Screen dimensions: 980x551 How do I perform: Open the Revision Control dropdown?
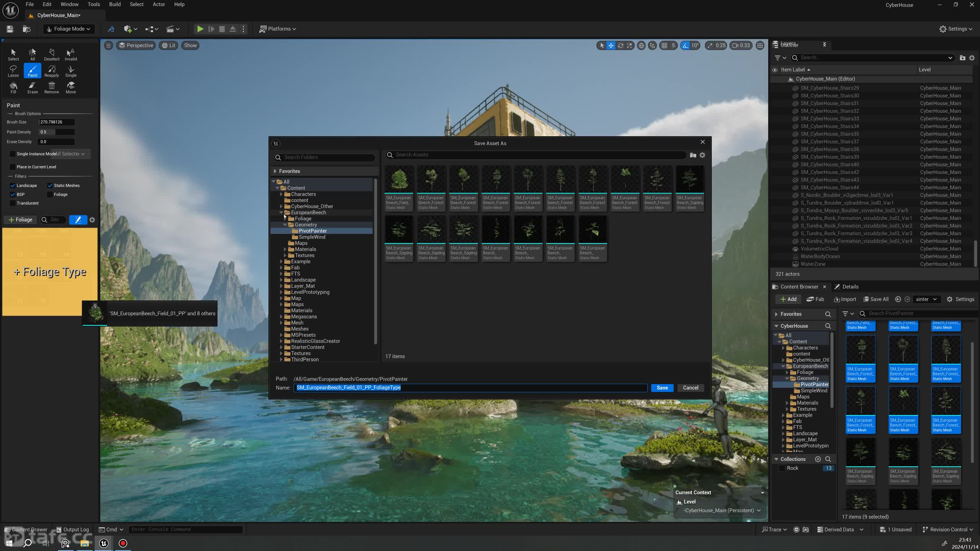tap(948, 529)
